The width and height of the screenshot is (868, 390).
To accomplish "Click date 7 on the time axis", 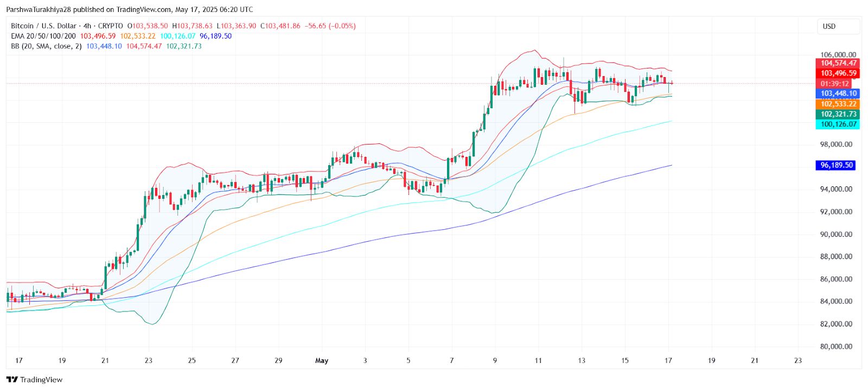I will (451, 360).
